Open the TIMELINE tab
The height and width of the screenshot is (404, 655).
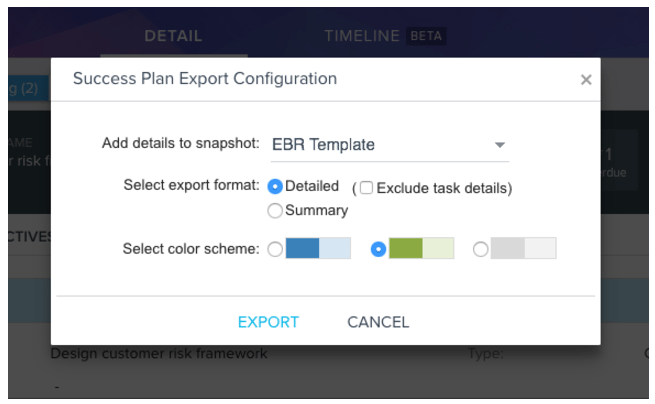pos(362,36)
